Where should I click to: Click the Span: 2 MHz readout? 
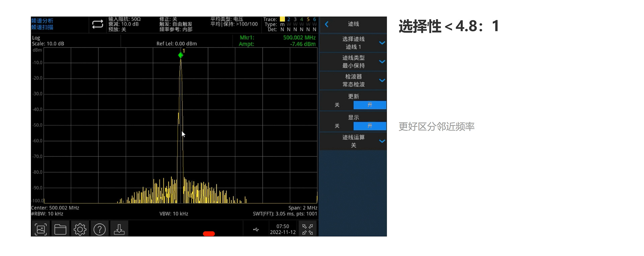(x=303, y=208)
